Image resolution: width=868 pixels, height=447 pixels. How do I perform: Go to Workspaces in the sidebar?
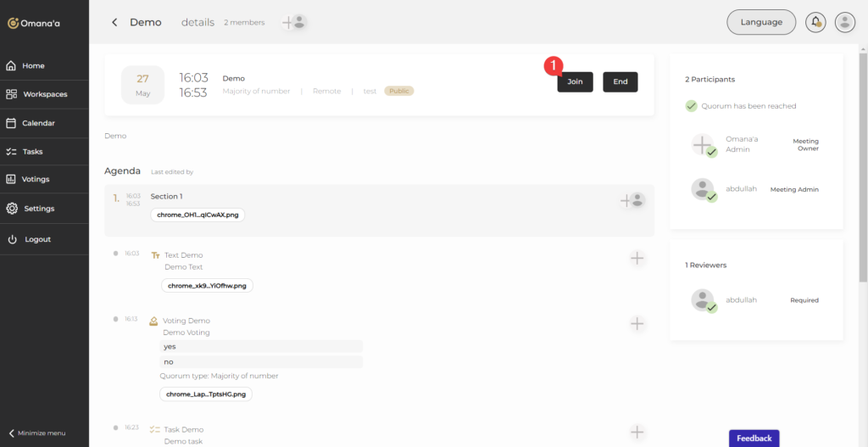click(x=44, y=94)
